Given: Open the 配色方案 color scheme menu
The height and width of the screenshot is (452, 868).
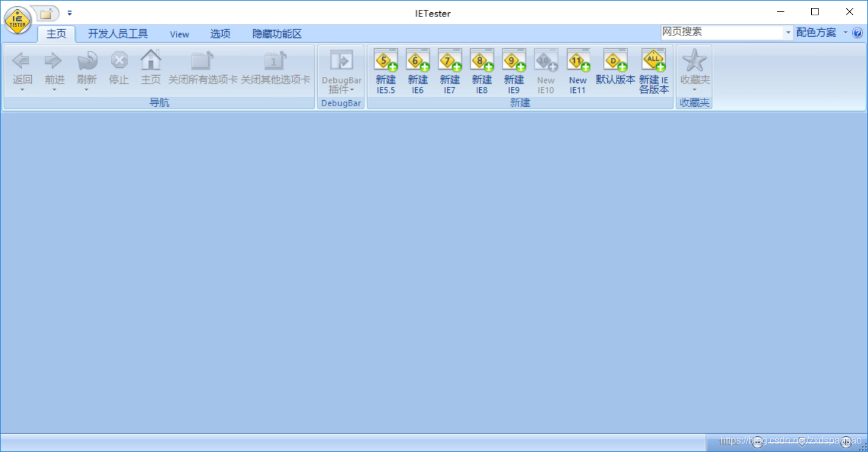Looking at the screenshot, I should click(822, 33).
